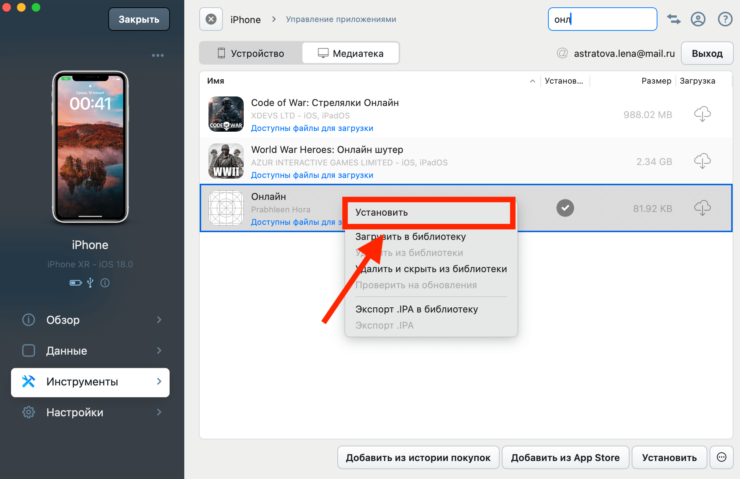
Task: Open the help question mark icon
Action: 721,19
